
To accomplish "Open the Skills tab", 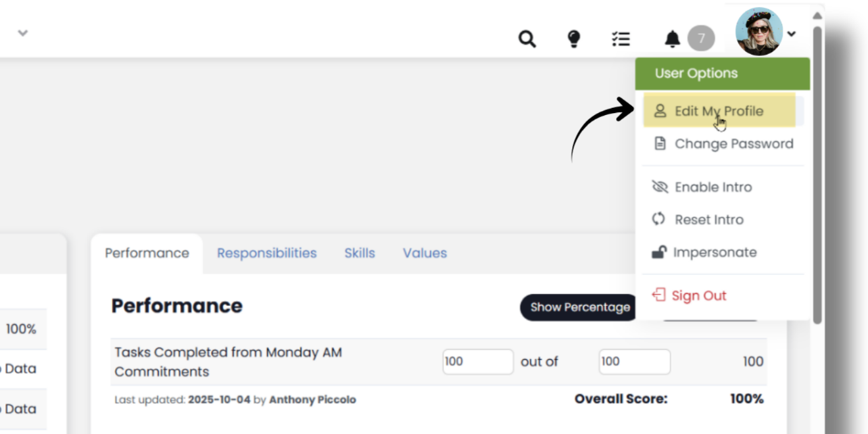I will (360, 253).
